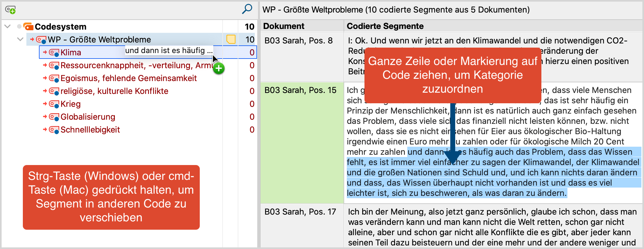Click the segment text starting 'Ich bin der Meinung'
The image size is (644, 249).
(492, 227)
